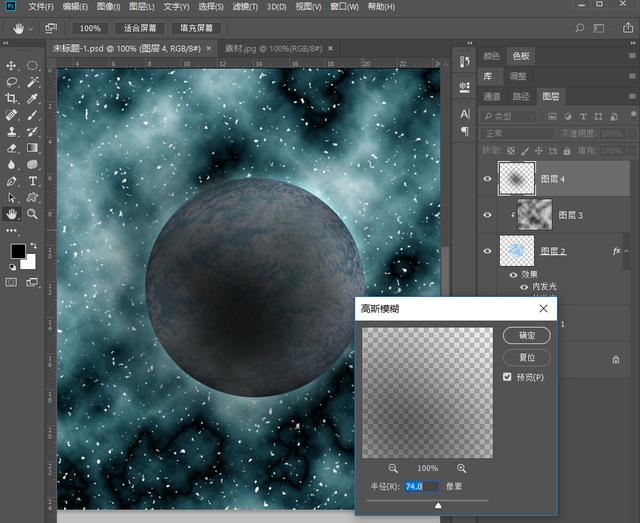
Task: Select the Eyedropper tool
Action: (x=32, y=98)
